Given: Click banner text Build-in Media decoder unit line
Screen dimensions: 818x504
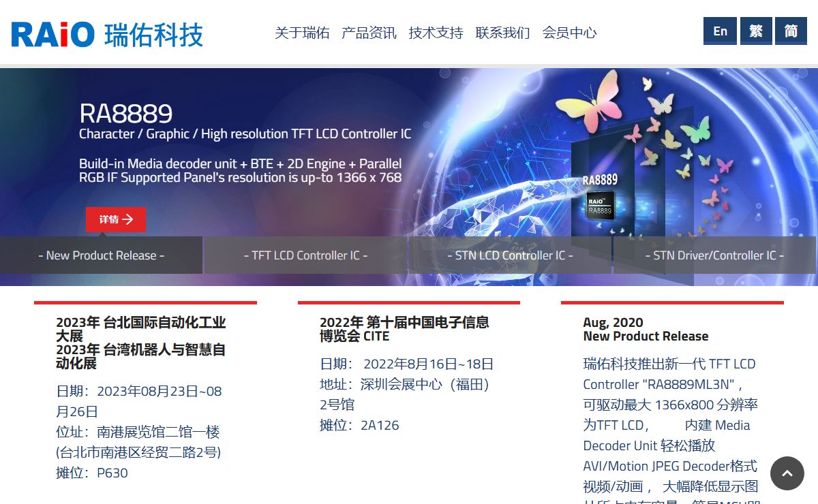Looking at the screenshot, I should pyautogui.click(x=241, y=163).
